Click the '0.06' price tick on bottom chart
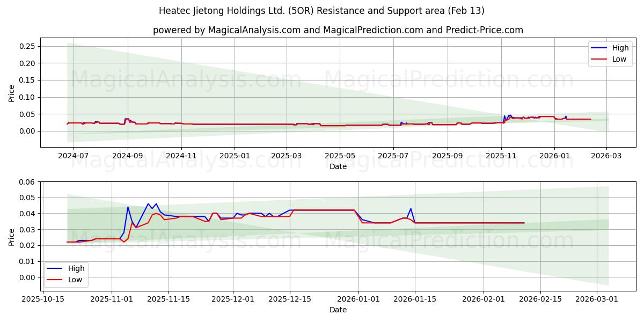The width and height of the screenshot is (644, 322). coord(27,182)
